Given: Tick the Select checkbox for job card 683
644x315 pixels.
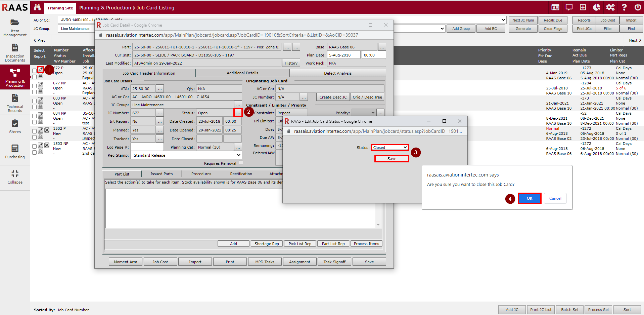Looking at the screenshot, I should pyautogui.click(x=34, y=101).
